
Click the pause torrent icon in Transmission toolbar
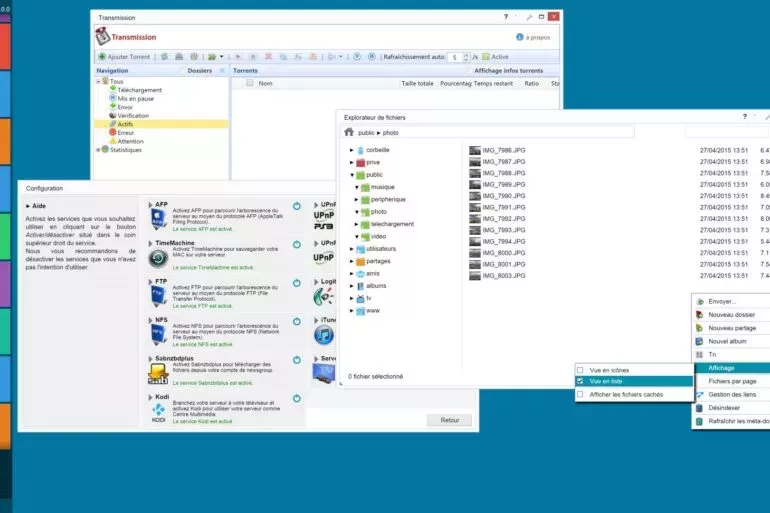[253, 57]
